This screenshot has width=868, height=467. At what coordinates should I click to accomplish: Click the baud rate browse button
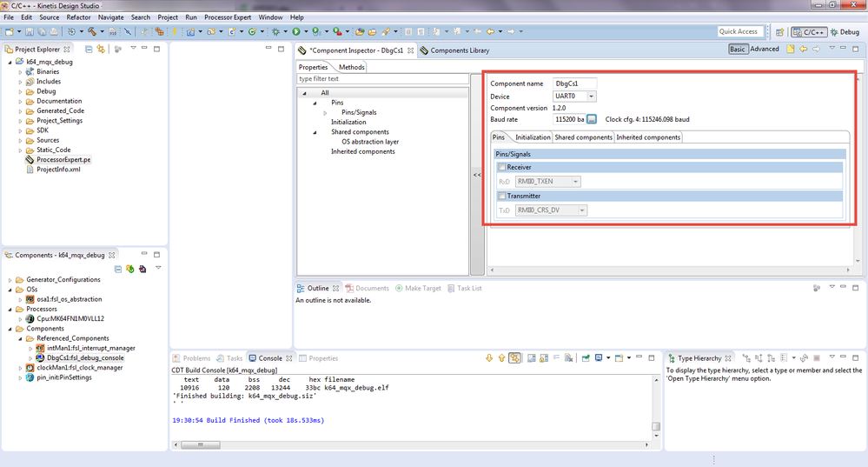coord(591,119)
